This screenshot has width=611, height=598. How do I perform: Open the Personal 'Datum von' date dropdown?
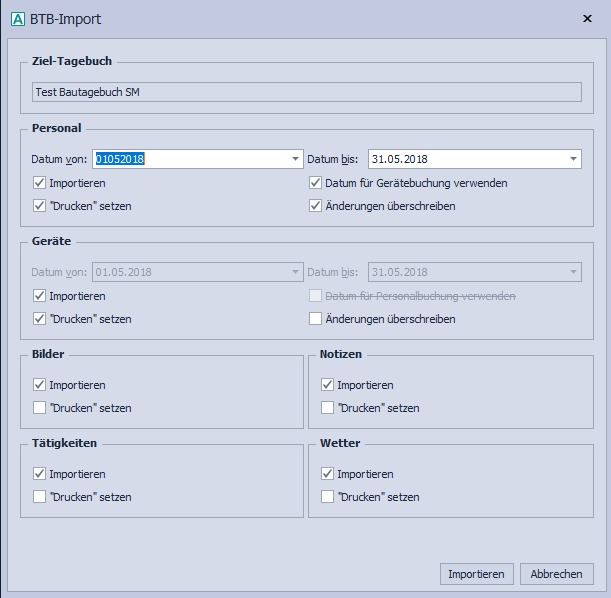point(295,159)
